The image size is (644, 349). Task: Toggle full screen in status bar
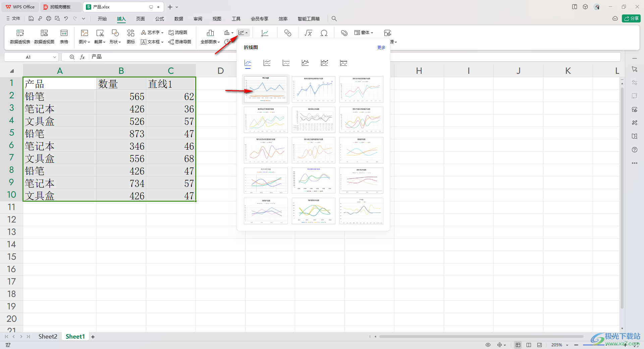click(x=636, y=345)
